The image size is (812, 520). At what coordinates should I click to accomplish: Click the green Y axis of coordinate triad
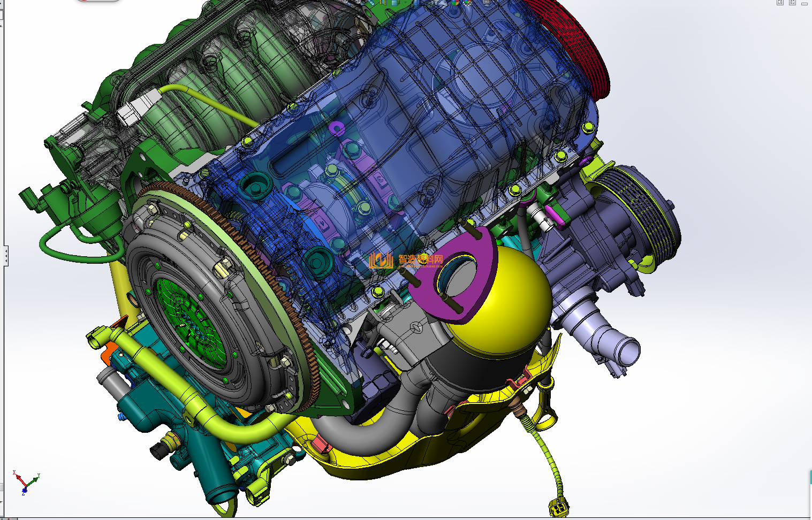(x=33, y=480)
